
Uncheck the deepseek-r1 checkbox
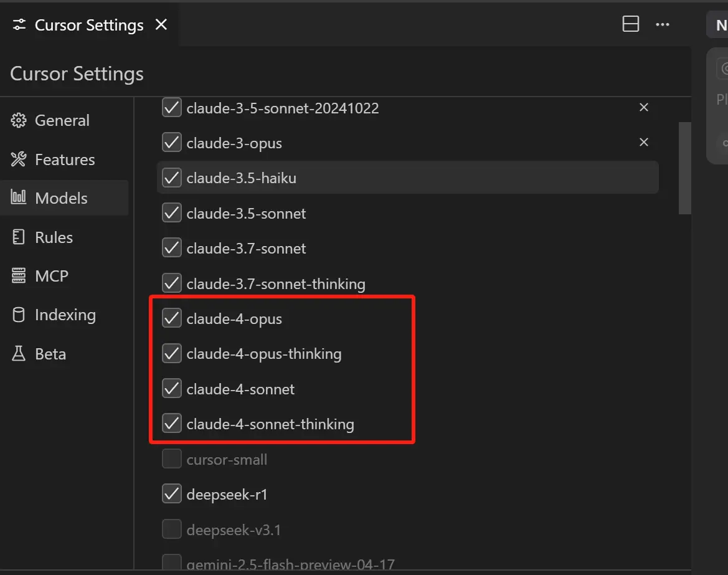(172, 494)
